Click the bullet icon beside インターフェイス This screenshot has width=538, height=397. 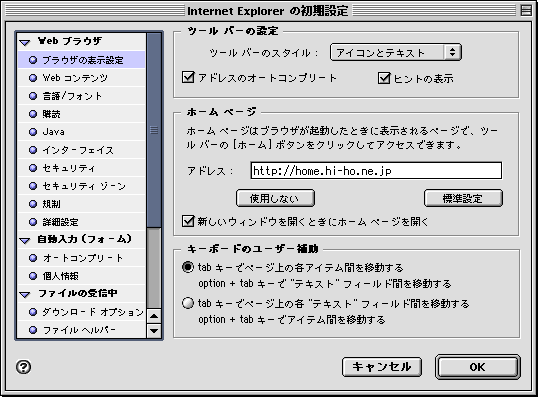tap(33, 150)
